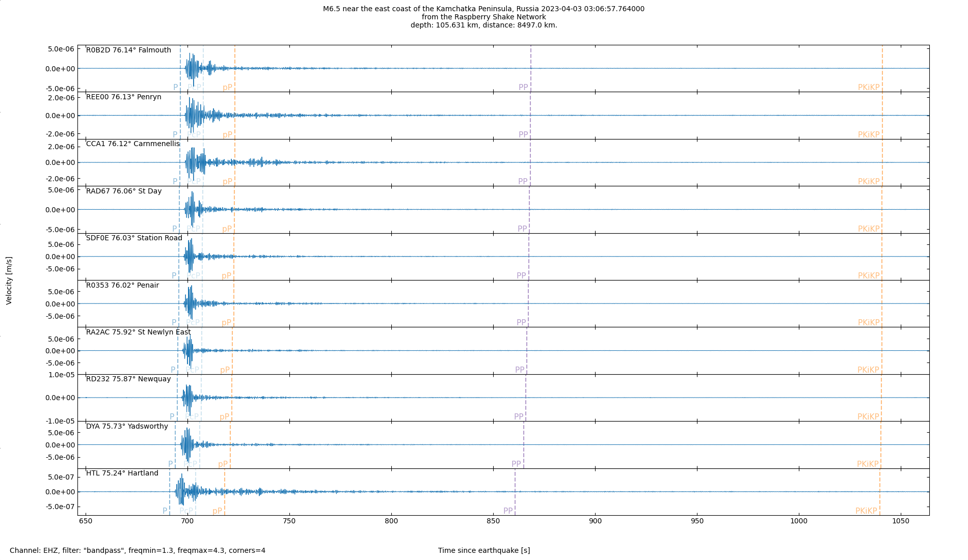This screenshot has width=968, height=560.
Task: Select the 5.0e-07 tick in Hartland row
Action: [61, 477]
